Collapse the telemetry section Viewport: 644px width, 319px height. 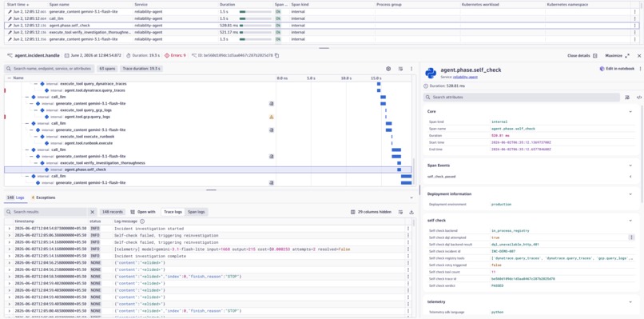tap(630, 301)
